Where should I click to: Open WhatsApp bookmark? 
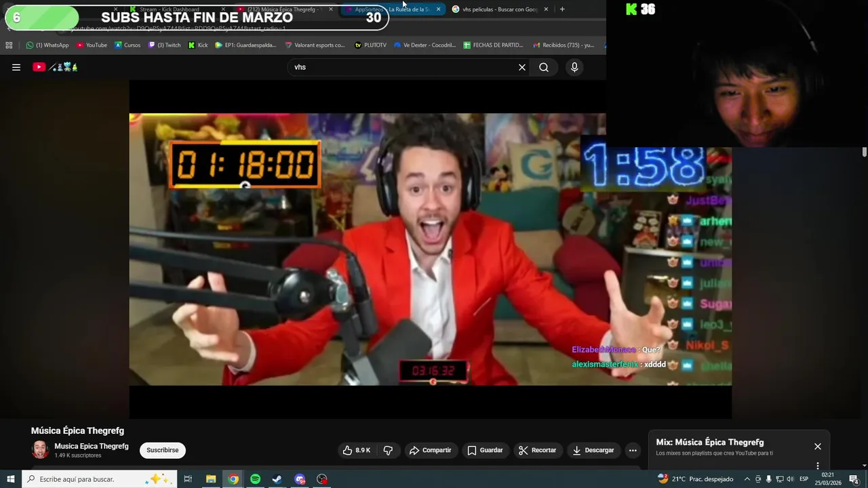(x=47, y=45)
